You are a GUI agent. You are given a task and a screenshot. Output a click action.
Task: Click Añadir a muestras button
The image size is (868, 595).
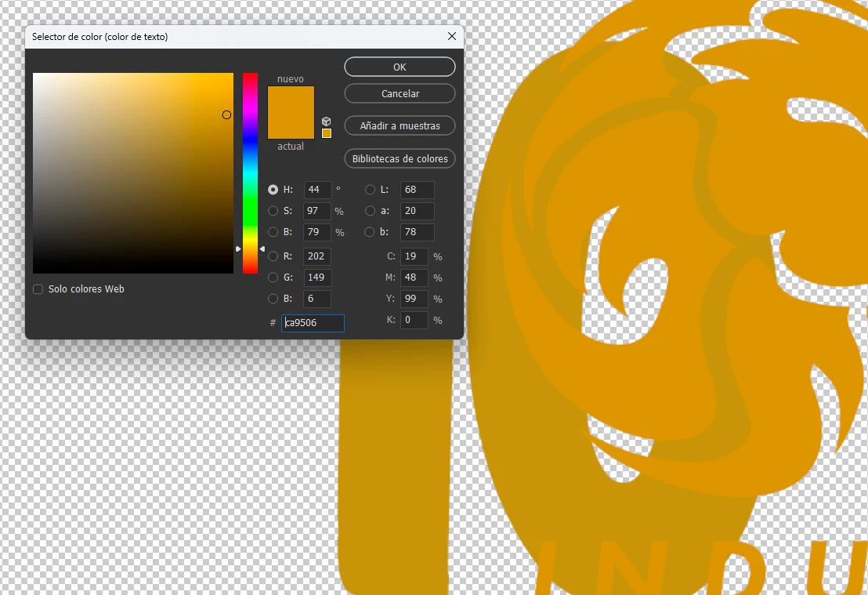click(x=400, y=125)
